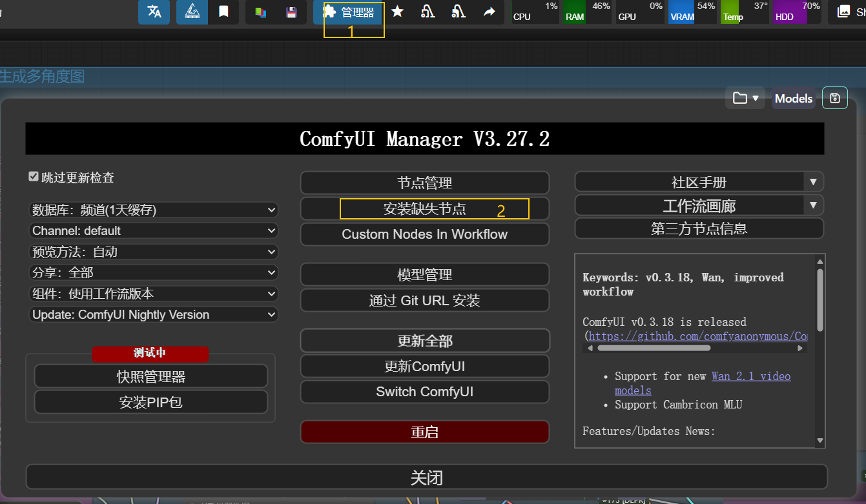Open the Channel: default dropdown
The width and height of the screenshot is (866, 504).
154,230
